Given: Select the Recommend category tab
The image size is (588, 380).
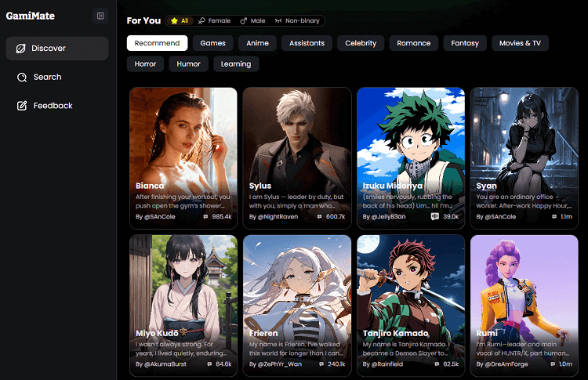Looking at the screenshot, I should coord(157,43).
